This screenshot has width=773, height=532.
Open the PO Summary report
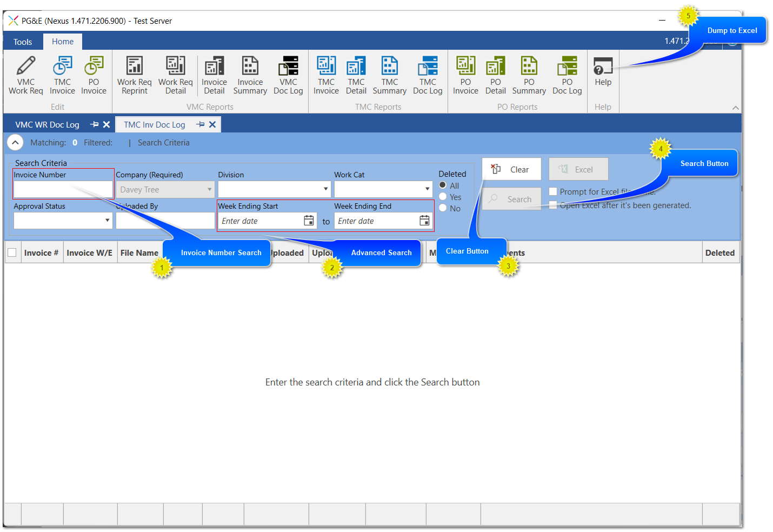529,74
